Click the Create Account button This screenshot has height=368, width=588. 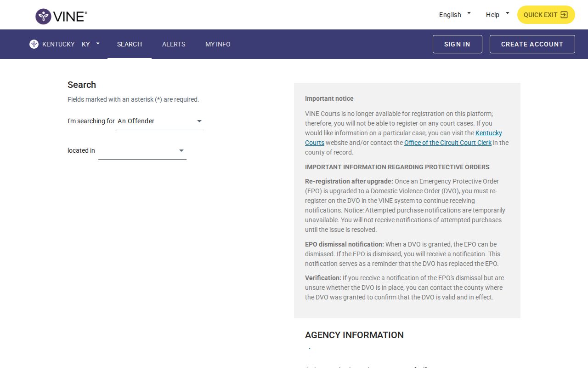tap(532, 44)
